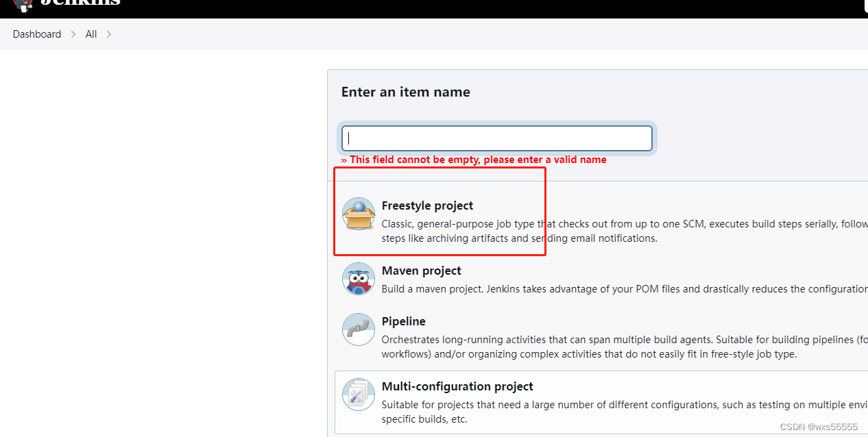Expand the chevron after Dashboard breadcrumb
Screen dimensions: 868x437
[73, 34]
